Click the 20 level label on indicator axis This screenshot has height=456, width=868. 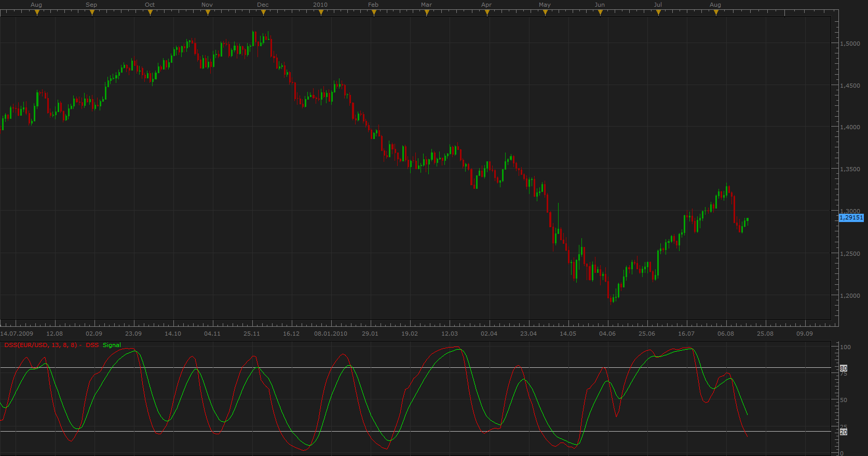click(x=844, y=432)
